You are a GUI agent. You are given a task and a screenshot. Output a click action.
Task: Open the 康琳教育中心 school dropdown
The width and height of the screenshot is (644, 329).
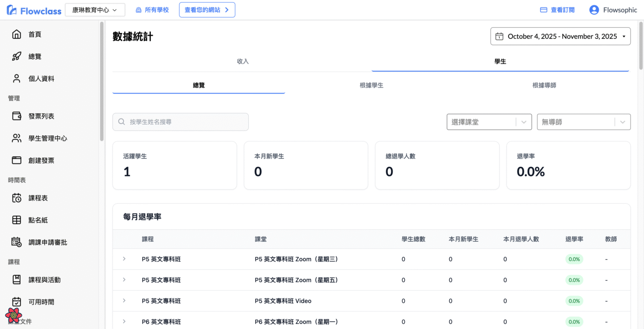click(95, 10)
